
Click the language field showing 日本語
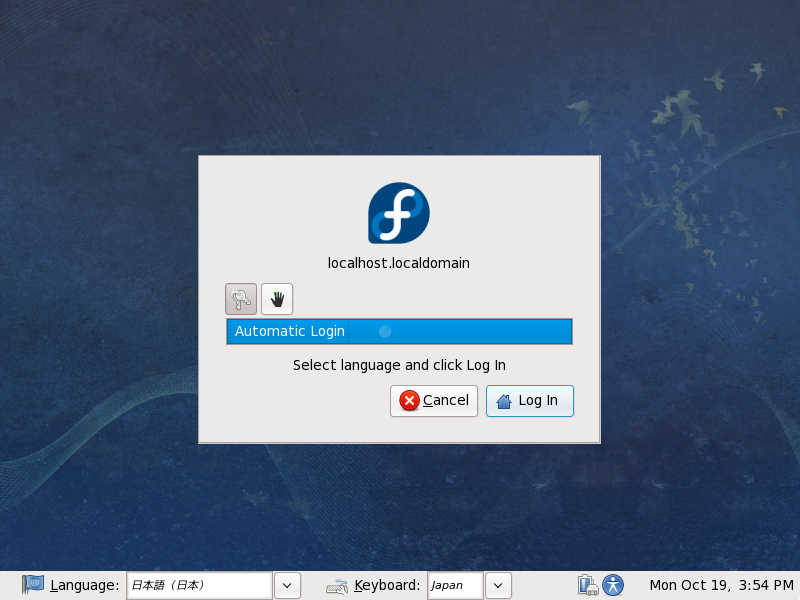tap(198, 585)
